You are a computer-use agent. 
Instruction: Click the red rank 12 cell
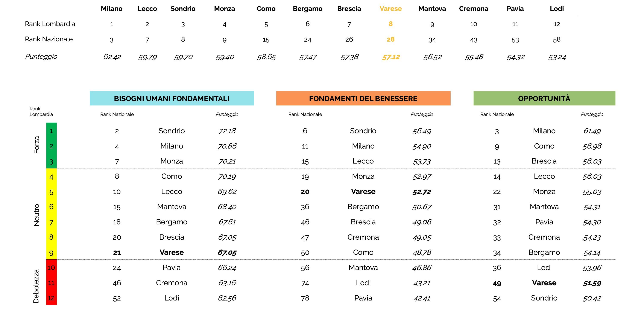tap(51, 298)
